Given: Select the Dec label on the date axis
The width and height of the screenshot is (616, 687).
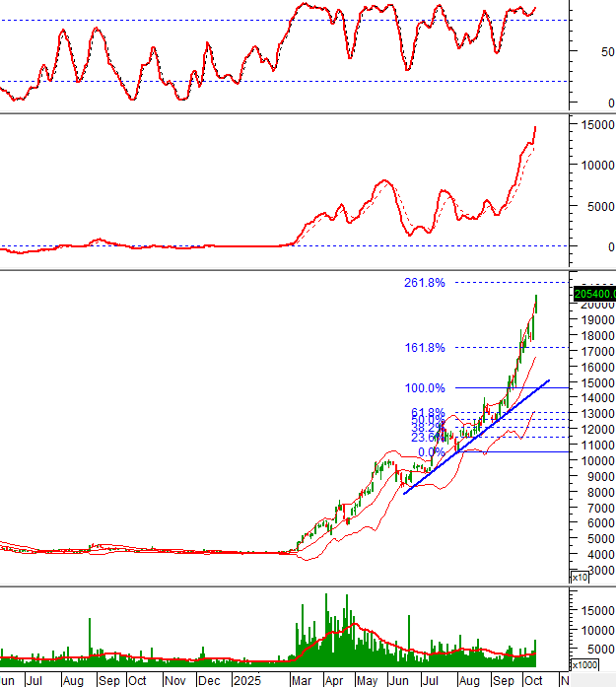Looking at the screenshot, I should (x=208, y=680).
